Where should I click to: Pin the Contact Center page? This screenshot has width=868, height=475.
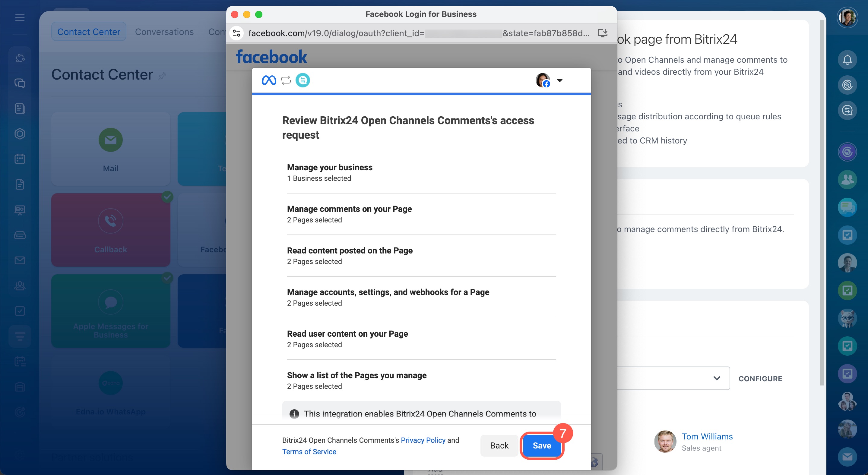point(162,76)
